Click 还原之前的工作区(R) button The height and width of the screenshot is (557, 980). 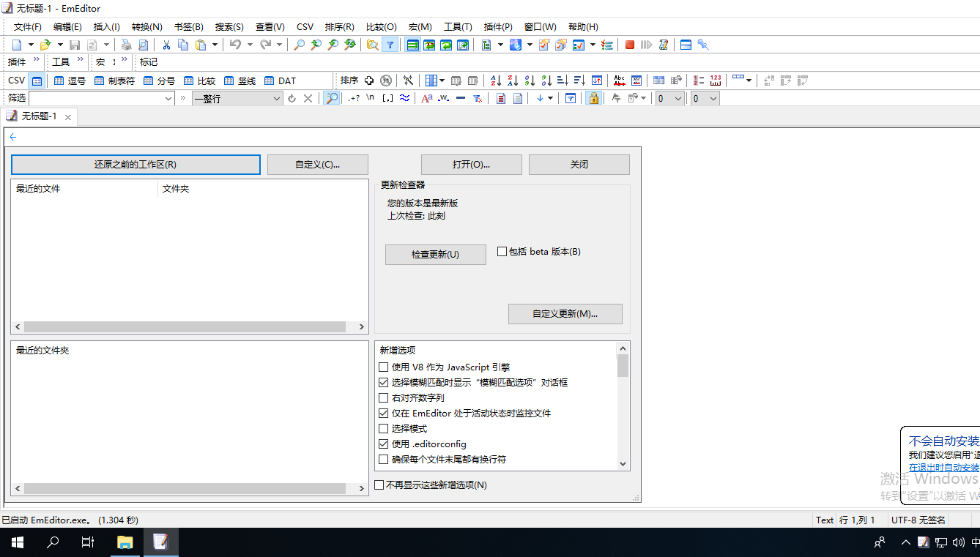[136, 165]
